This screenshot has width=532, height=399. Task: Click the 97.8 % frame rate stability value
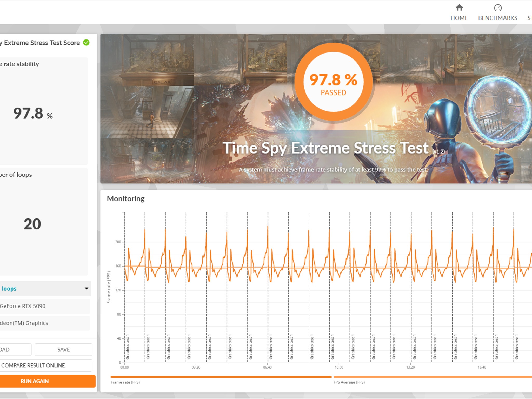click(33, 114)
